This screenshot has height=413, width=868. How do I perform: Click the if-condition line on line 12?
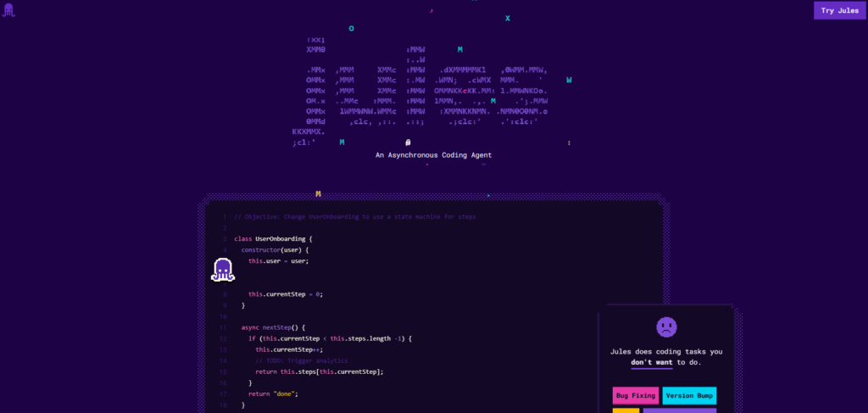tap(331, 338)
